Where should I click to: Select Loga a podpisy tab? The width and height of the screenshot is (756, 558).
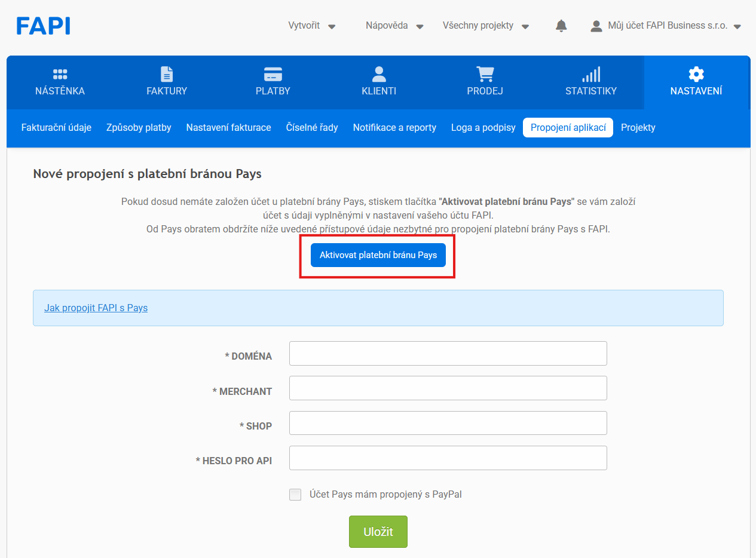pos(483,127)
